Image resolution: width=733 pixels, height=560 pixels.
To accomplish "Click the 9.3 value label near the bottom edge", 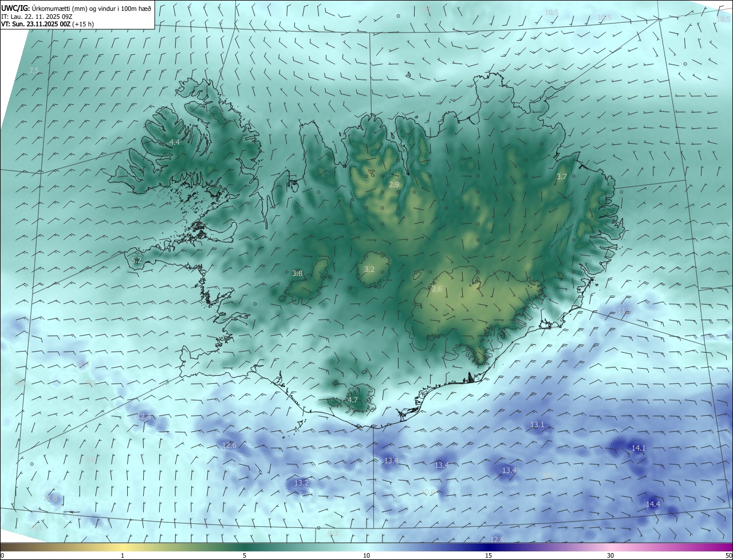I will [333, 533].
